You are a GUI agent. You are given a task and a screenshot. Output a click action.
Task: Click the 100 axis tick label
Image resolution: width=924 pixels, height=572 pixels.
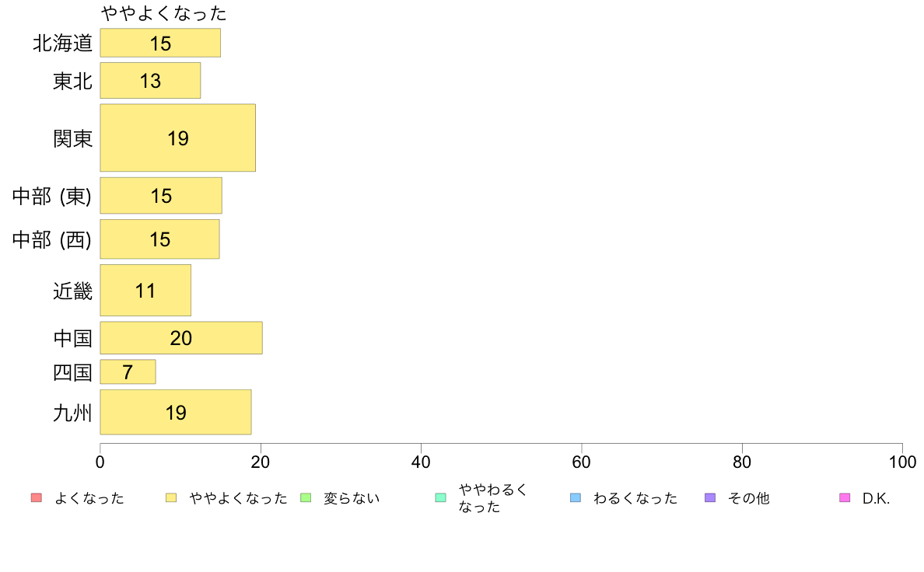(x=902, y=462)
